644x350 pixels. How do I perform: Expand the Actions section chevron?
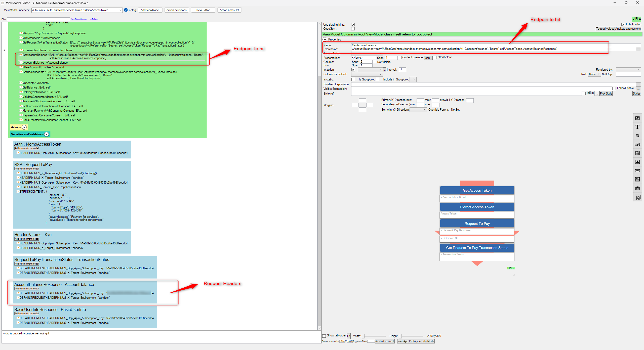(x=24, y=127)
